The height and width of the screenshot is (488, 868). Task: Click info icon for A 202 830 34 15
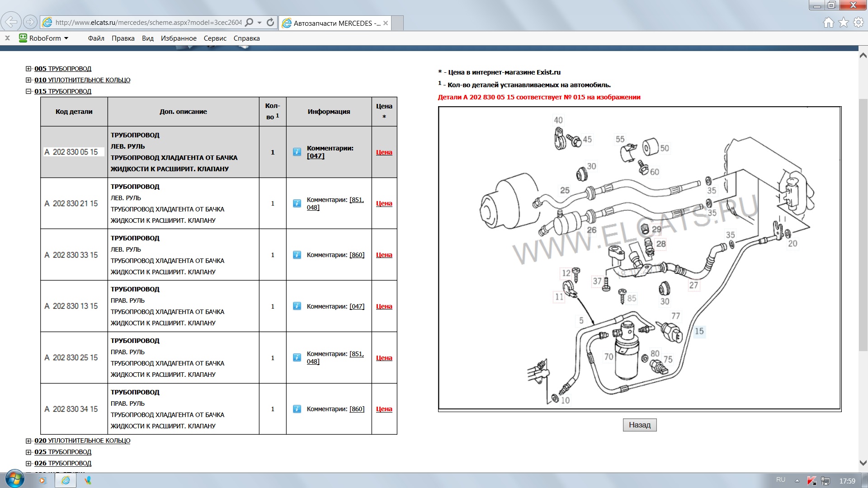(297, 409)
